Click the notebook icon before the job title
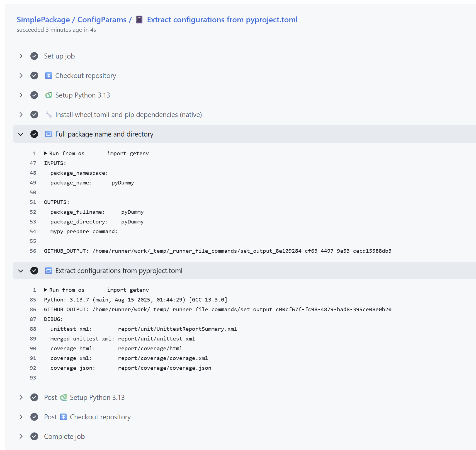476x450 pixels. tap(139, 20)
